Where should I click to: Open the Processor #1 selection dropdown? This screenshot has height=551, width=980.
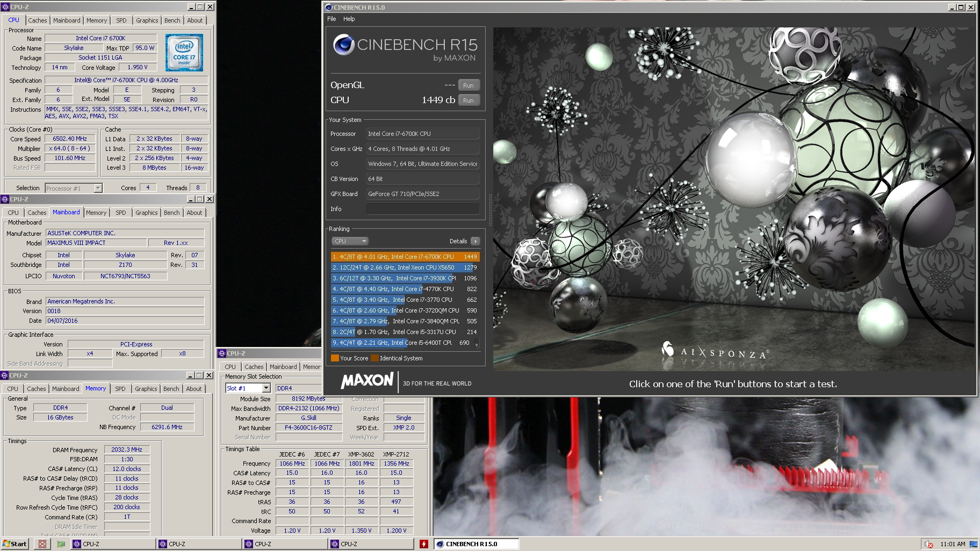(98, 188)
